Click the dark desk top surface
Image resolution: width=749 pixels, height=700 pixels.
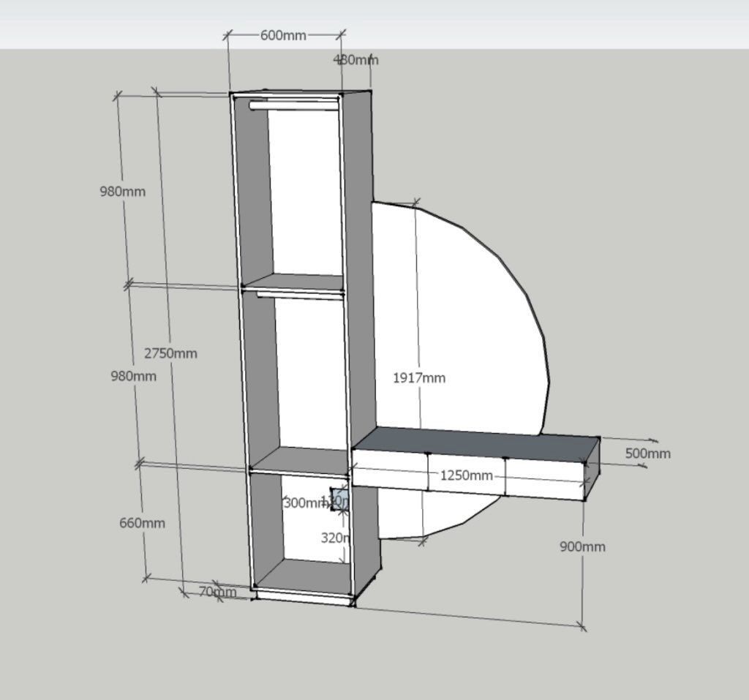coord(475,445)
